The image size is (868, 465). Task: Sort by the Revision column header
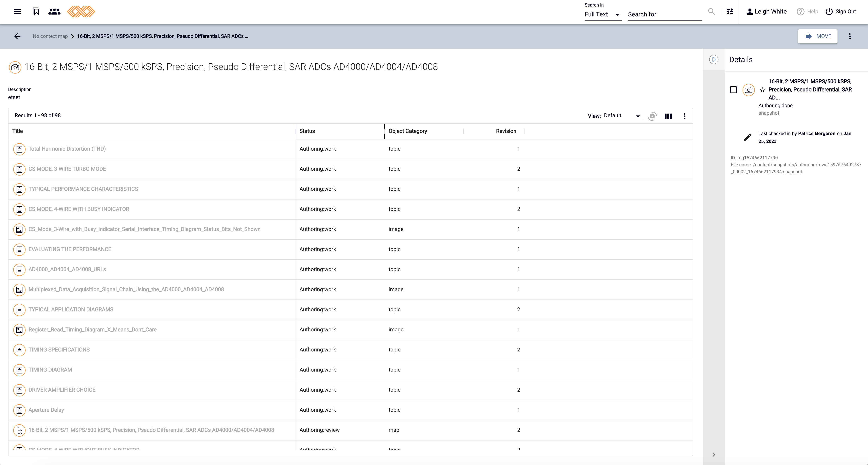(506, 131)
